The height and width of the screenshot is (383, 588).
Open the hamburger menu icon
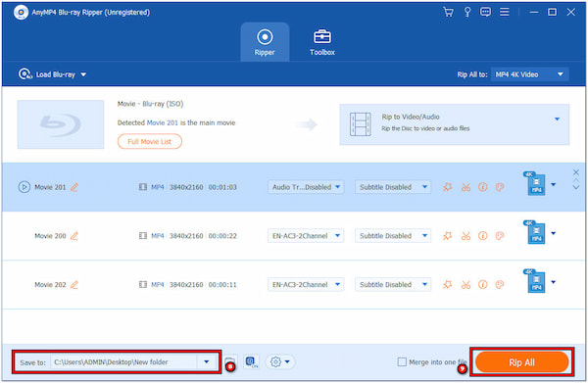tap(505, 12)
